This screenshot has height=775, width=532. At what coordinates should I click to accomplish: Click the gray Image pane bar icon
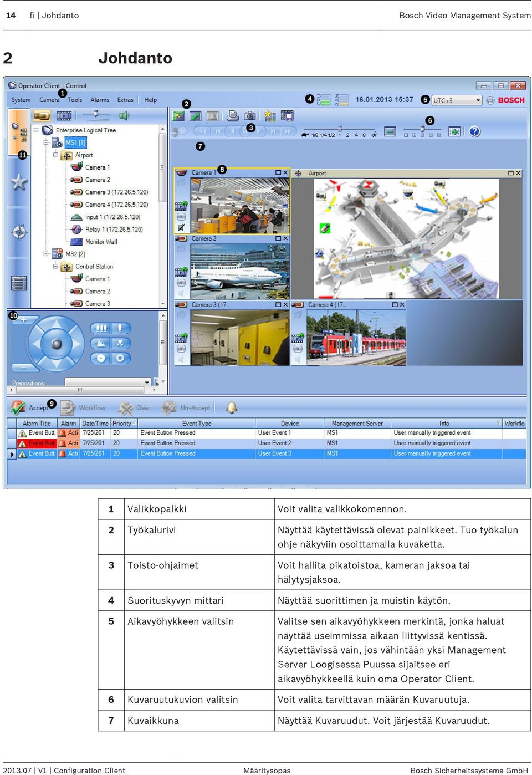tap(212, 116)
